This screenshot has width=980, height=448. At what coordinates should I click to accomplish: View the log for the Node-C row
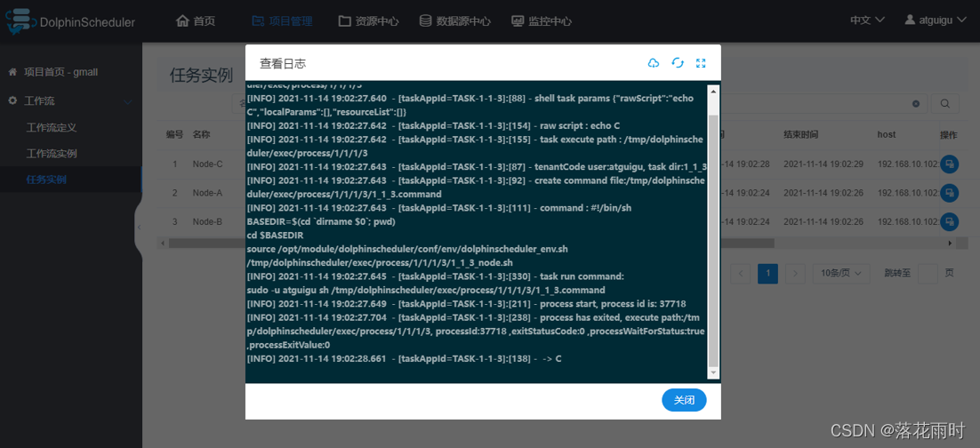pos(949,164)
